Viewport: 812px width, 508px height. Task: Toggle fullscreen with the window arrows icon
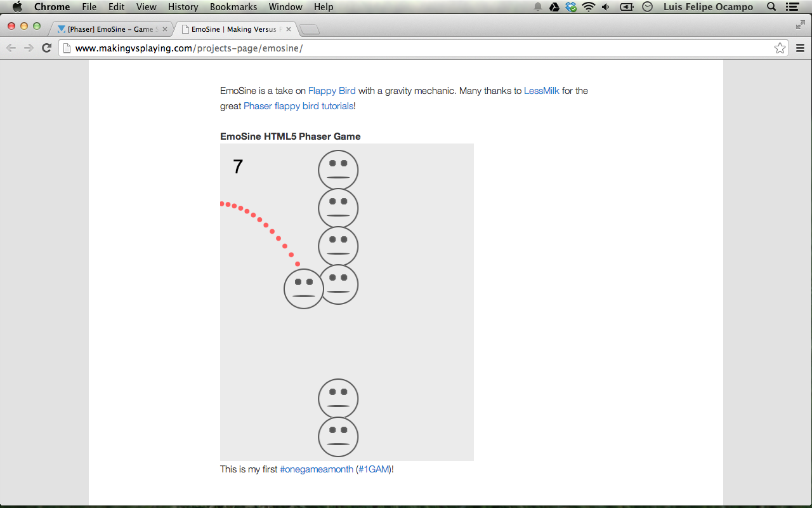click(800, 25)
